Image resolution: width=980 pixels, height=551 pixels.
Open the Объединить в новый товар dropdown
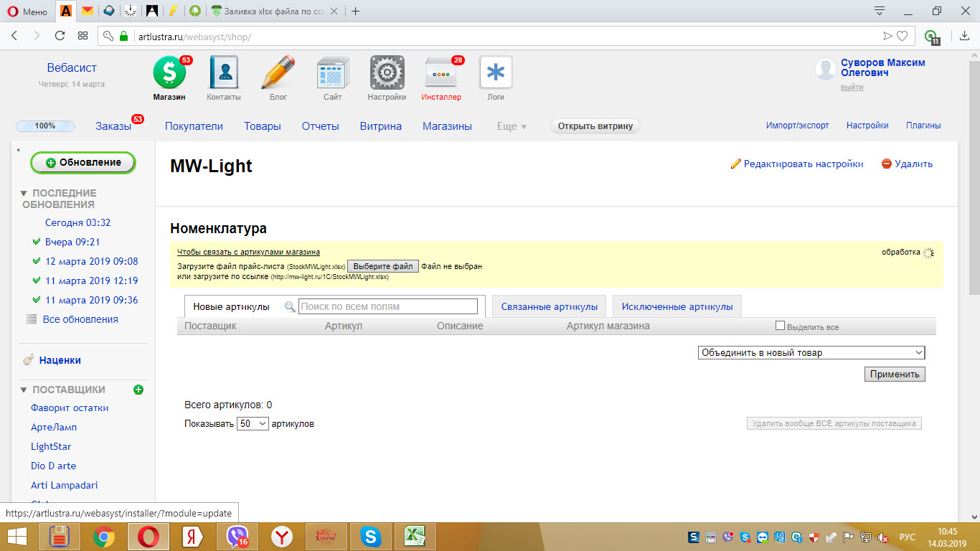pyautogui.click(x=811, y=353)
